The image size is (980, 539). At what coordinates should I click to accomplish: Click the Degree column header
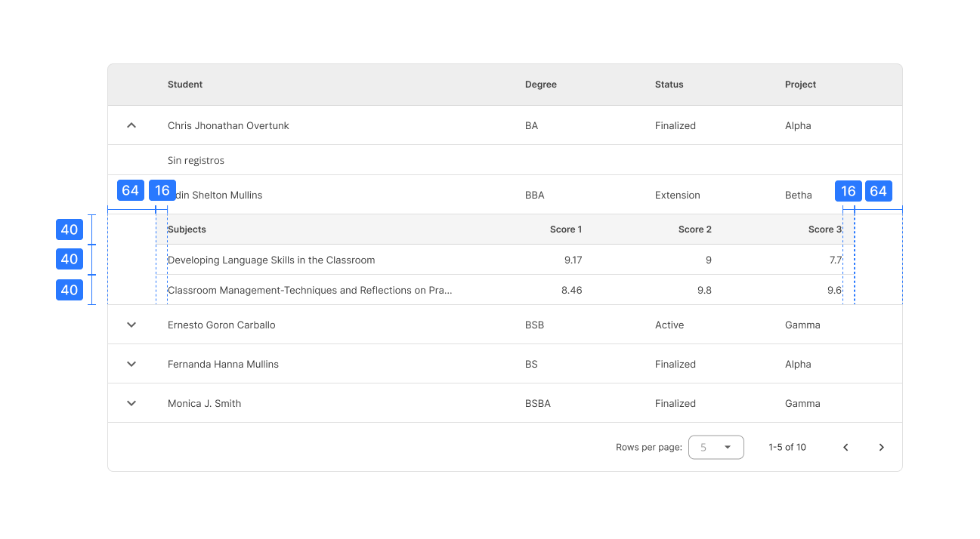tap(540, 85)
